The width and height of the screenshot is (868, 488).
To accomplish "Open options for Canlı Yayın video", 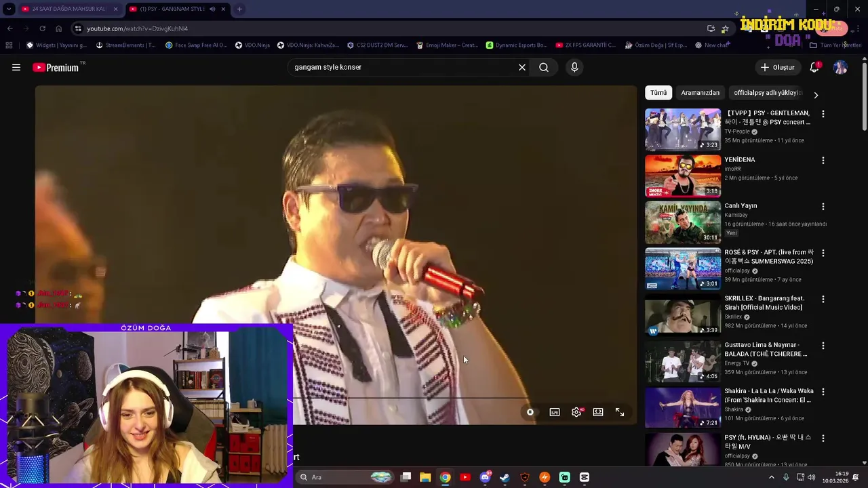I will point(823,207).
